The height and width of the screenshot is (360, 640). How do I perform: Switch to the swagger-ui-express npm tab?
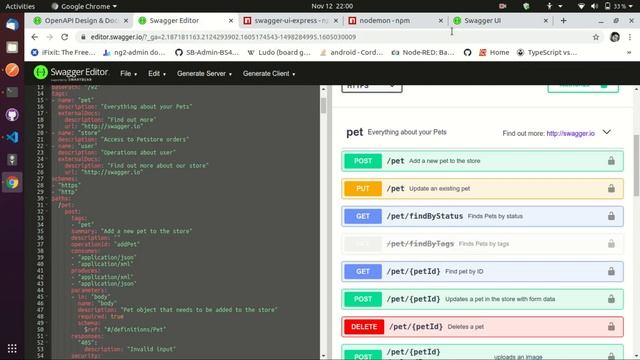pyautogui.click(x=291, y=20)
